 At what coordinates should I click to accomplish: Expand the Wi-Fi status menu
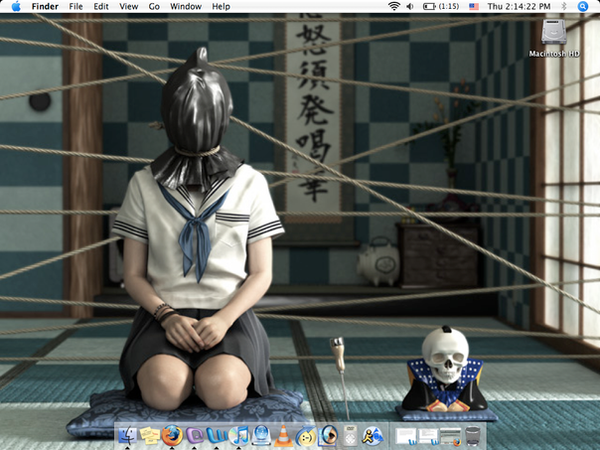click(395, 6)
